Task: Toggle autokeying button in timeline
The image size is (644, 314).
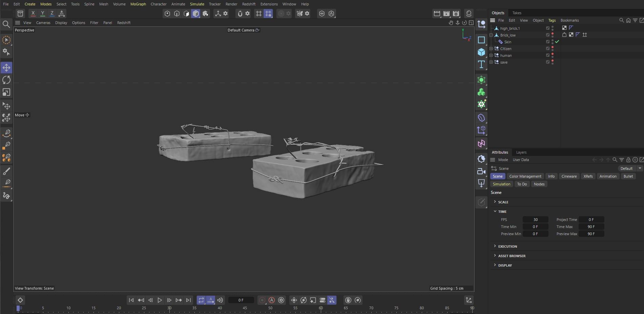Action: 272,300
